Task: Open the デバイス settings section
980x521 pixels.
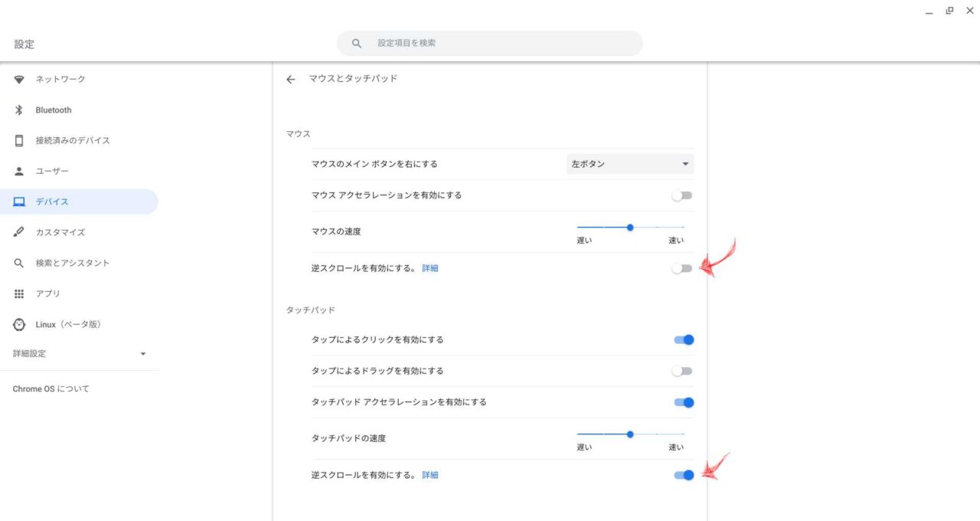Action: [52, 202]
